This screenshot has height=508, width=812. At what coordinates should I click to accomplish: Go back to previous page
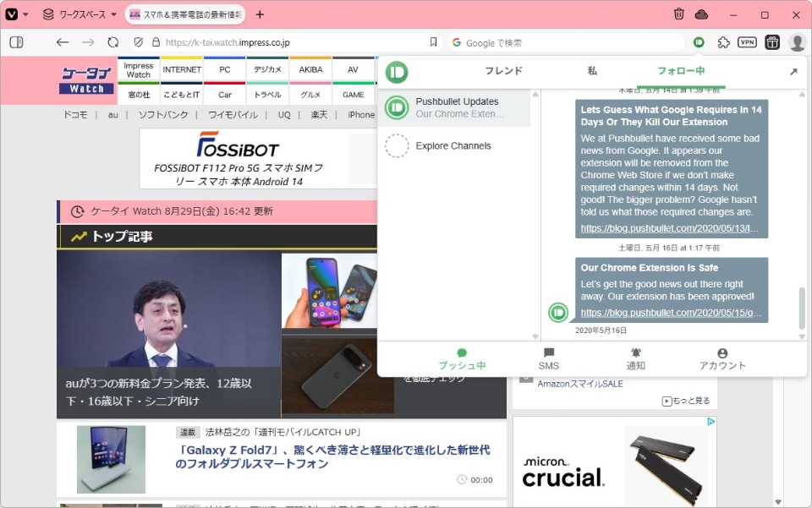point(63,42)
